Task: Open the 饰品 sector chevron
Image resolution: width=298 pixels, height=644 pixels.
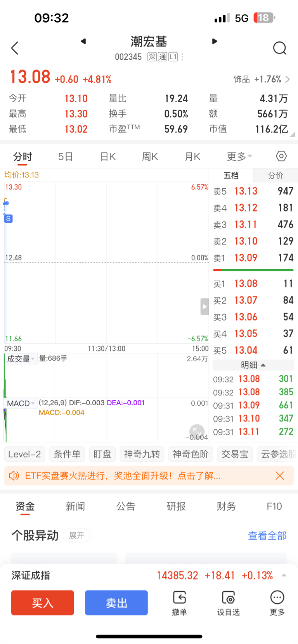Action: [x=288, y=79]
